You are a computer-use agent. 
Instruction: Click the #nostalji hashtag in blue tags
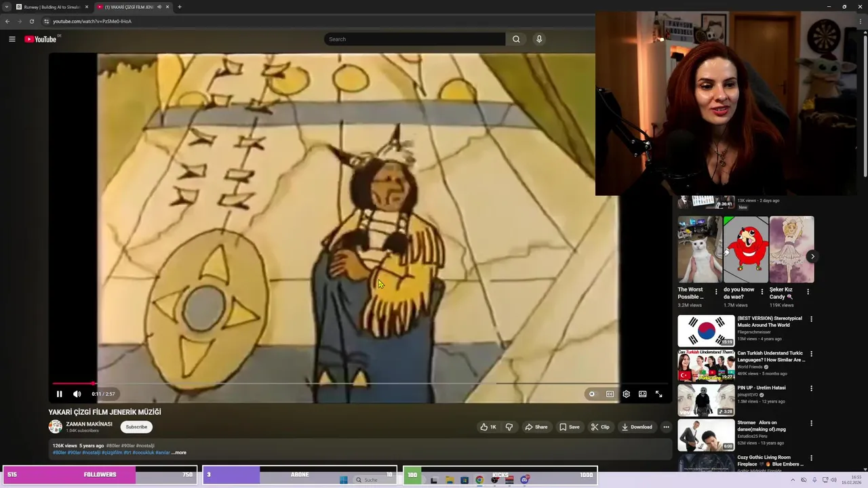point(91,453)
